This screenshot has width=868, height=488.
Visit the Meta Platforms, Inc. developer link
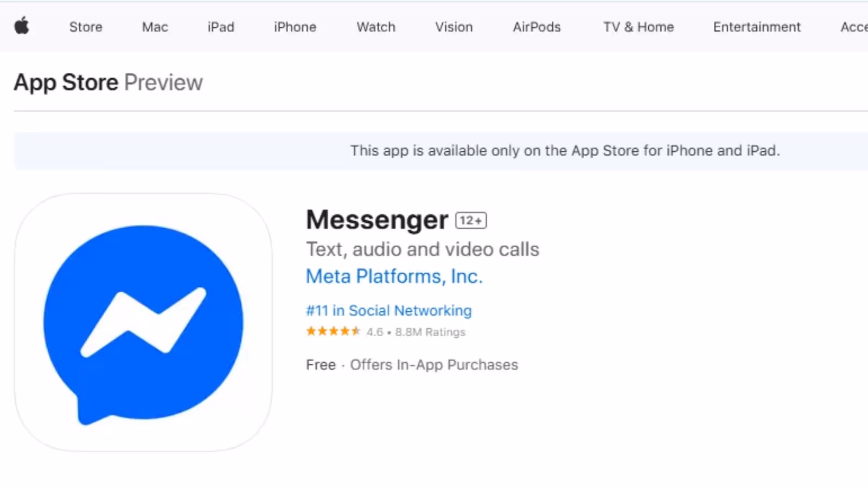394,277
